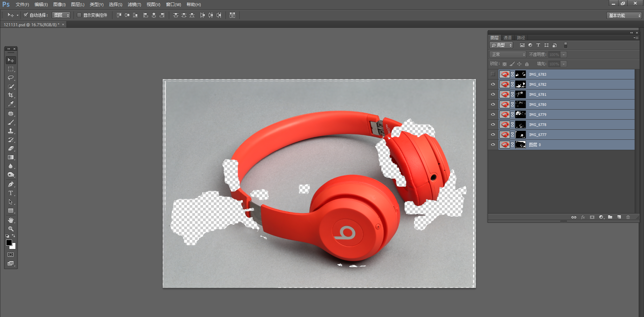The image size is (644, 317).
Task: Open the fill 填充 slider arrow
Action: pyautogui.click(x=564, y=64)
